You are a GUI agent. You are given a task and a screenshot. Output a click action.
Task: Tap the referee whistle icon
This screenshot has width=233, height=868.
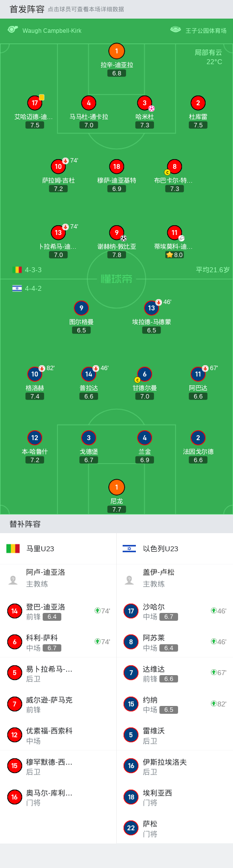point(13,30)
